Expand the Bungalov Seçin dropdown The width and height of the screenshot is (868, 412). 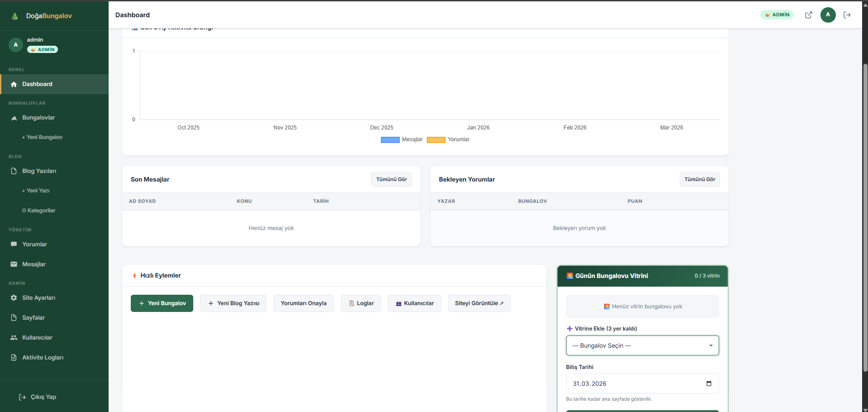pyautogui.click(x=642, y=345)
